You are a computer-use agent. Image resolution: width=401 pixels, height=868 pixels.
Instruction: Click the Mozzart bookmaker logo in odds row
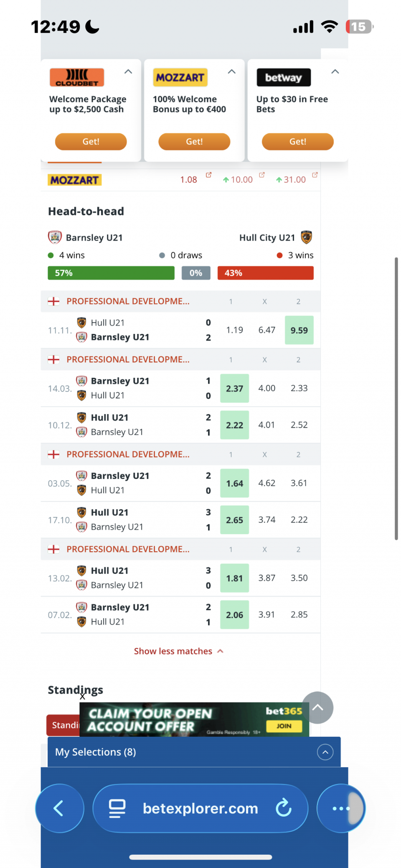[x=75, y=180]
